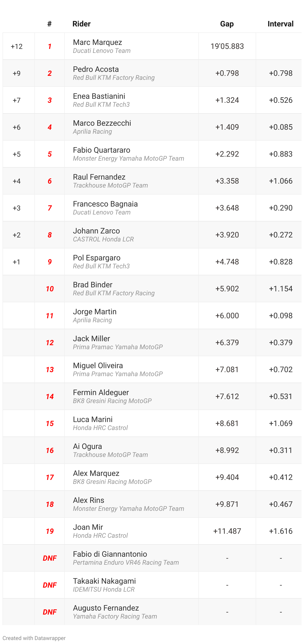Screen dimensions: 304x644
Task: Click Pedro Acosta's +0.798 gap value
Action: point(227,73)
